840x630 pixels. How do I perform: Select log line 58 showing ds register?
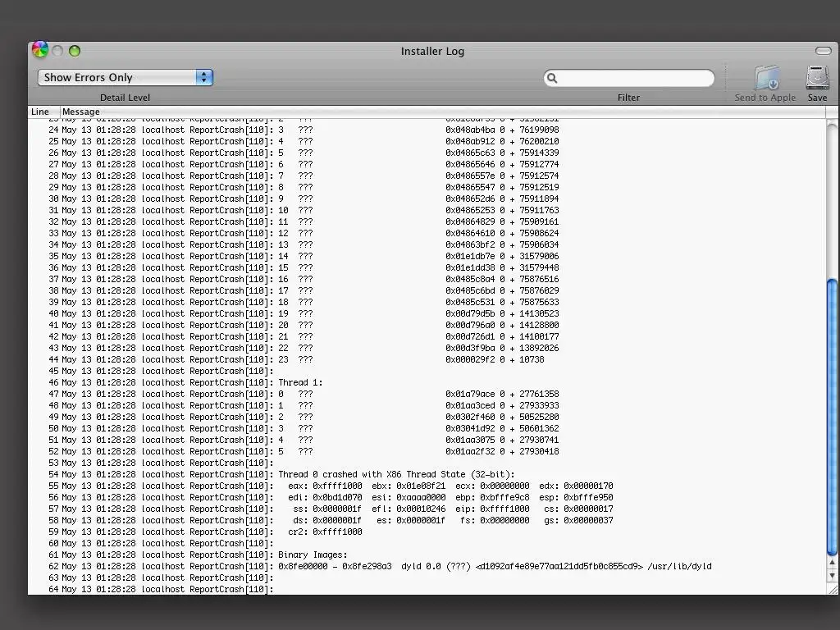[427, 521]
